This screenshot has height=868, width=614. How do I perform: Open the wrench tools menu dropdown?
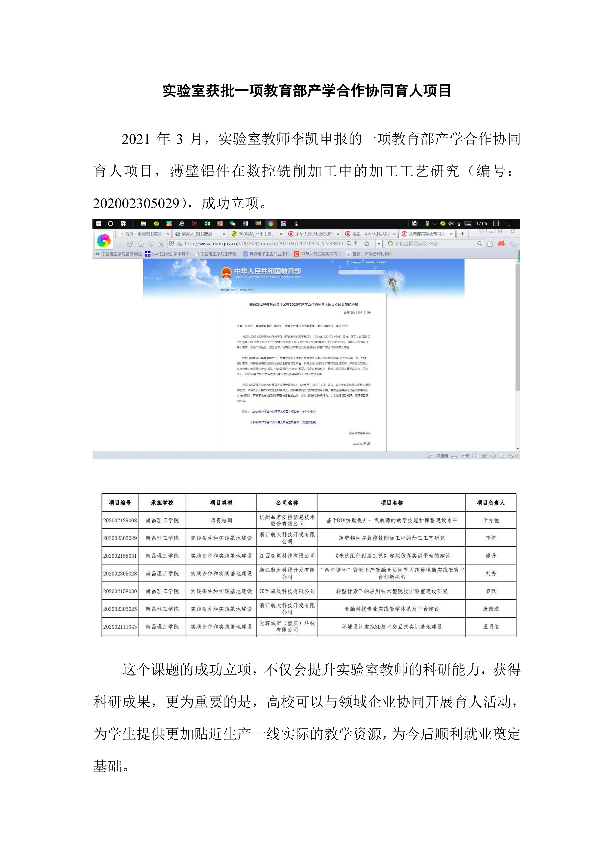pyautogui.click(x=514, y=244)
